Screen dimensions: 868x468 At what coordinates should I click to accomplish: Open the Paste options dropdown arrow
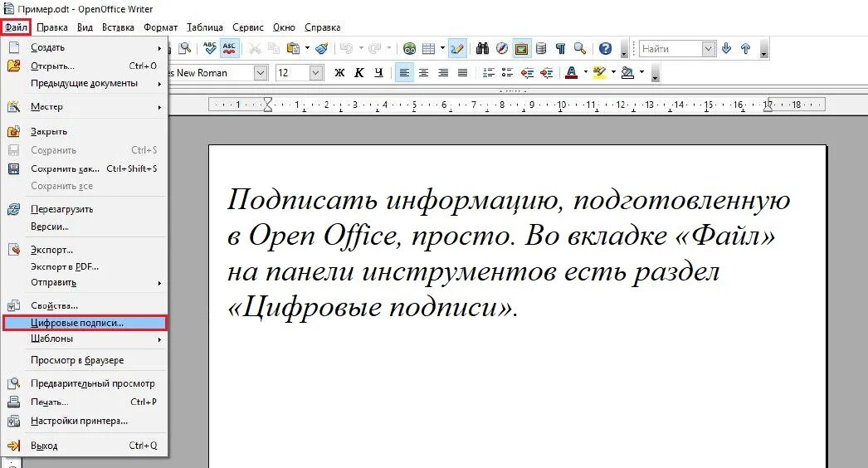point(307,49)
